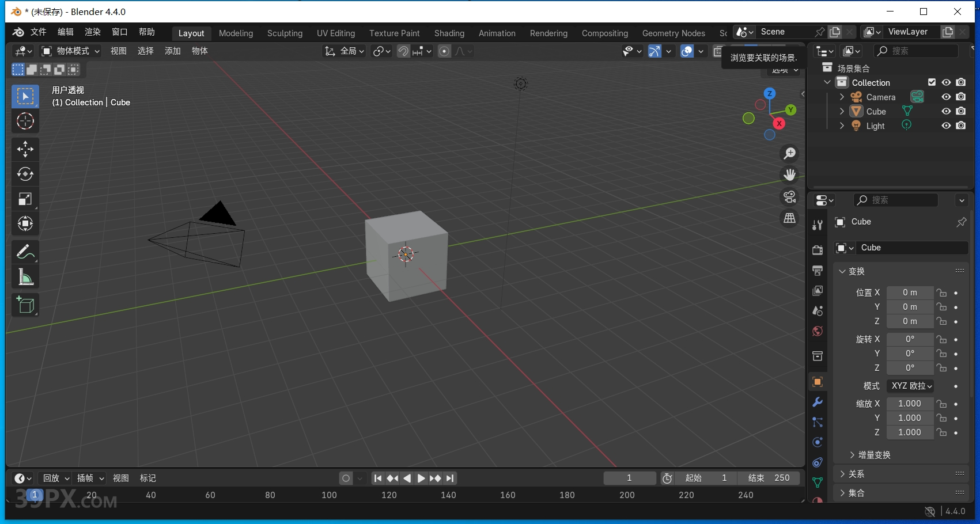Image resolution: width=980 pixels, height=524 pixels.
Task: Open the World properties (globe icon)
Action: tap(817, 331)
